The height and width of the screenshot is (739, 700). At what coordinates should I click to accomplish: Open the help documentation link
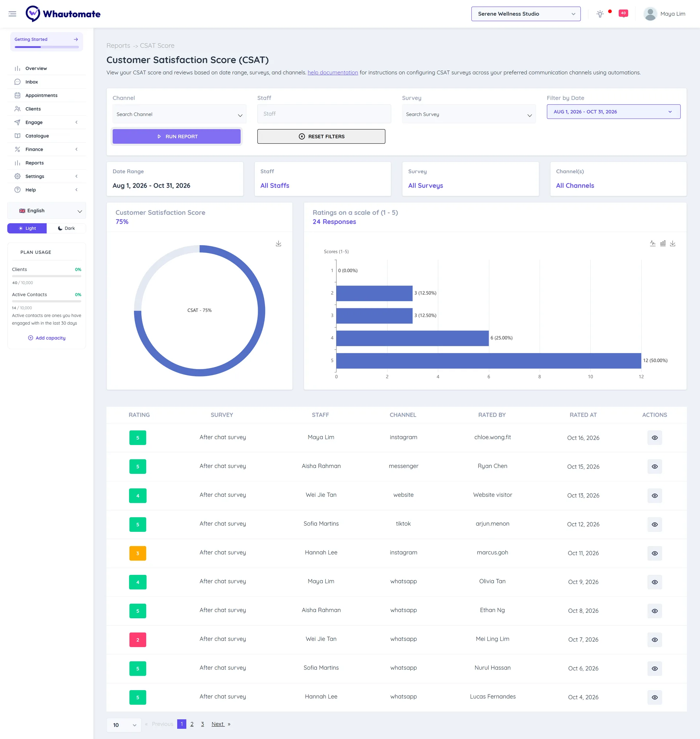point(332,73)
